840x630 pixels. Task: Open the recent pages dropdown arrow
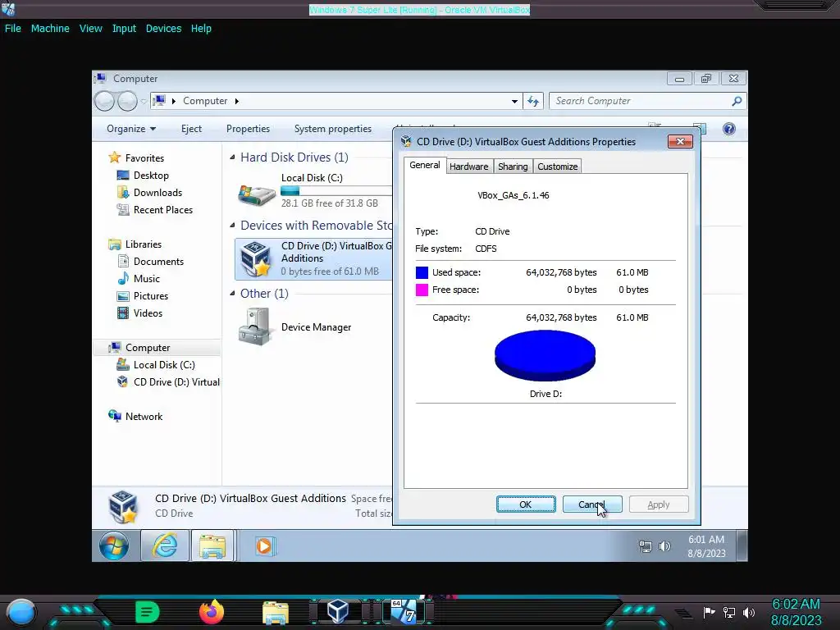(144, 101)
